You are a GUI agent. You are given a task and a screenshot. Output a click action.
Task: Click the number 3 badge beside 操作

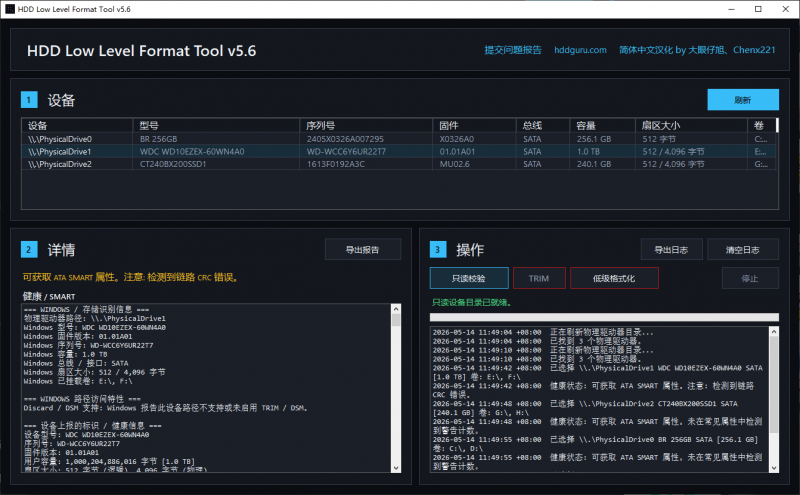tap(438, 250)
